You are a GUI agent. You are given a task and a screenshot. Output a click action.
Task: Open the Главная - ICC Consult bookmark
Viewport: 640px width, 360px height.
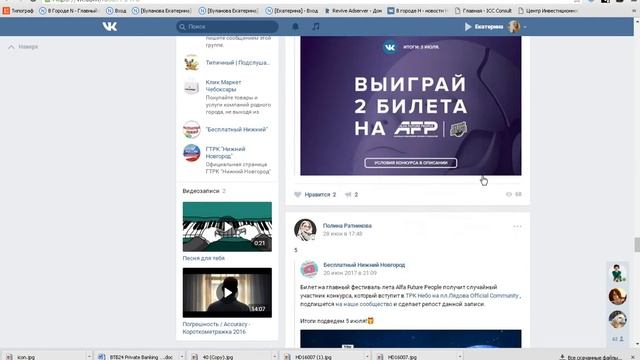(483, 11)
